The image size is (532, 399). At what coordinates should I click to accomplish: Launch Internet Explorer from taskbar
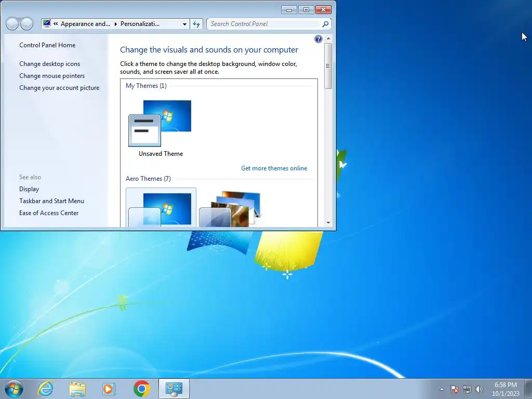click(x=45, y=389)
